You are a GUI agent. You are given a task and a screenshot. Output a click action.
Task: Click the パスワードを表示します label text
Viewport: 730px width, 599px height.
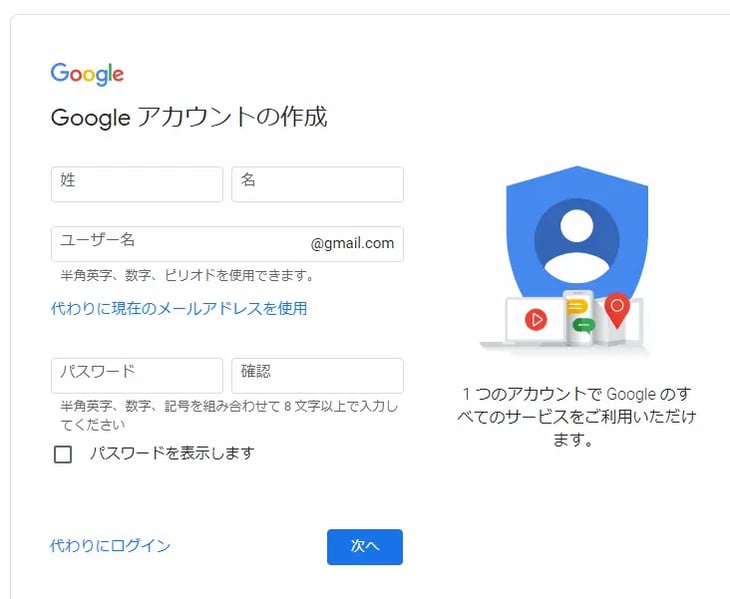tap(171, 454)
